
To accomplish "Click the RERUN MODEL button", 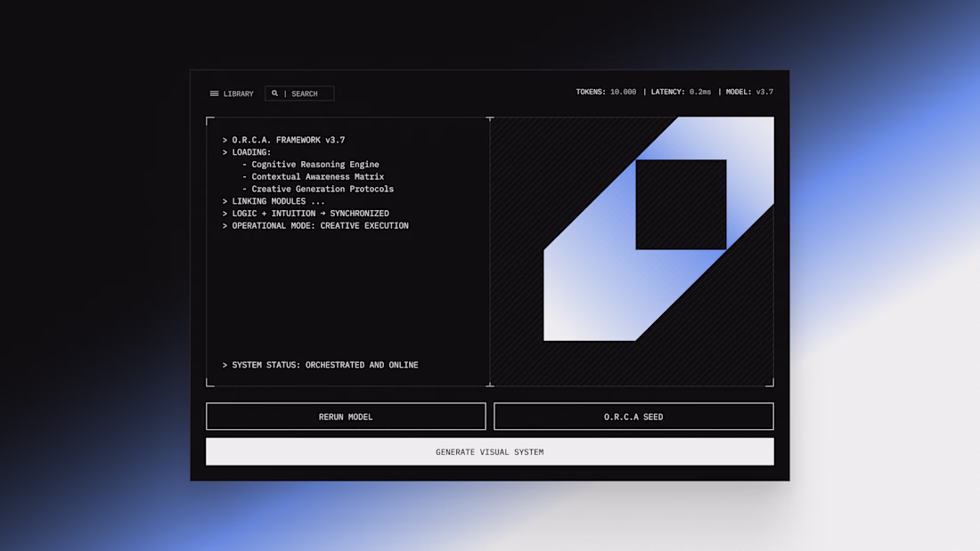I will (346, 417).
